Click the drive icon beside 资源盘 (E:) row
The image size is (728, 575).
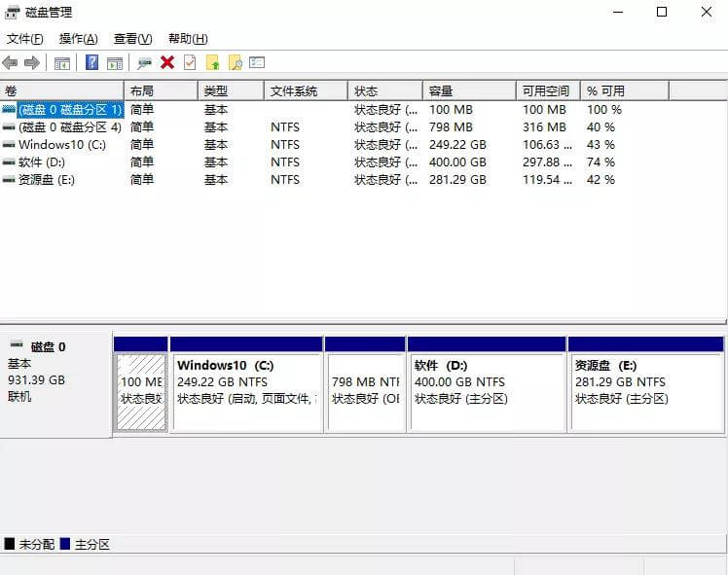(x=9, y=180)
